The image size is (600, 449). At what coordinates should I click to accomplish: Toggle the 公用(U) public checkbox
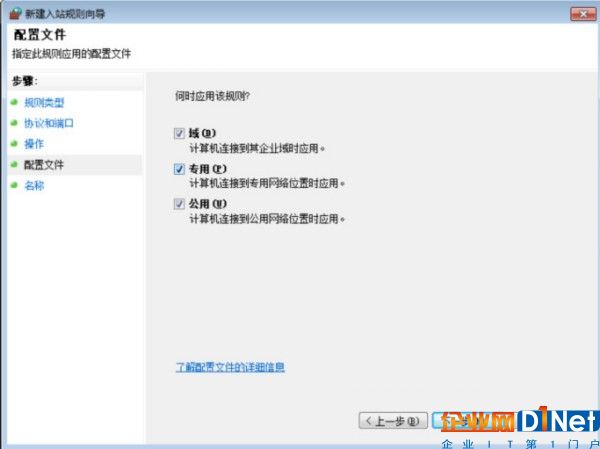pos(179,204)
